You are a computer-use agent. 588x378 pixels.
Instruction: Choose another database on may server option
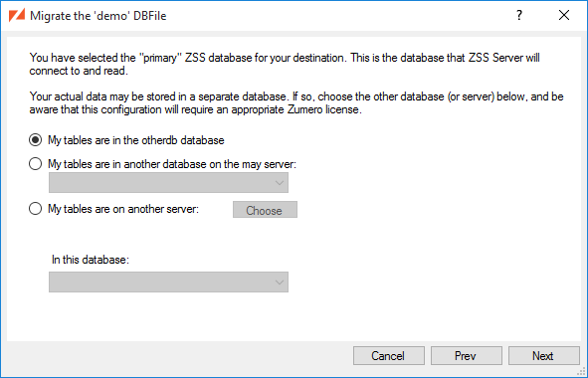pyautogui.click(x=35, y=164)
